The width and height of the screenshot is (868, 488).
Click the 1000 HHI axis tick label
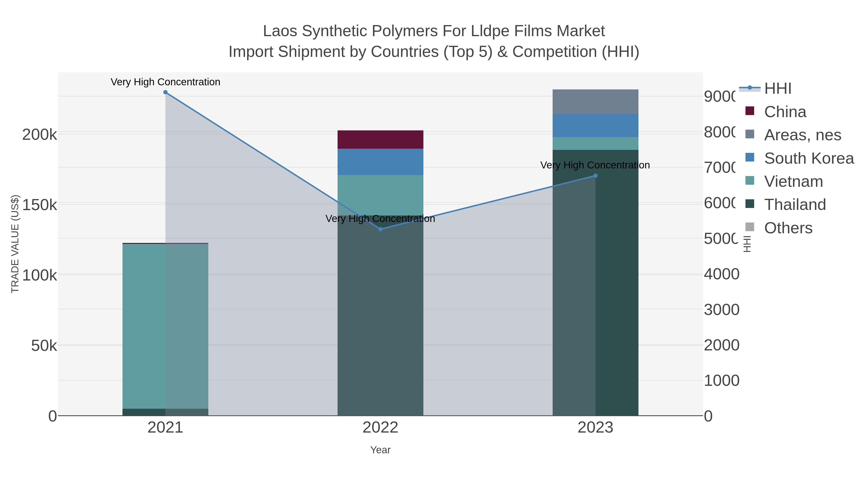tap(722, 381)
